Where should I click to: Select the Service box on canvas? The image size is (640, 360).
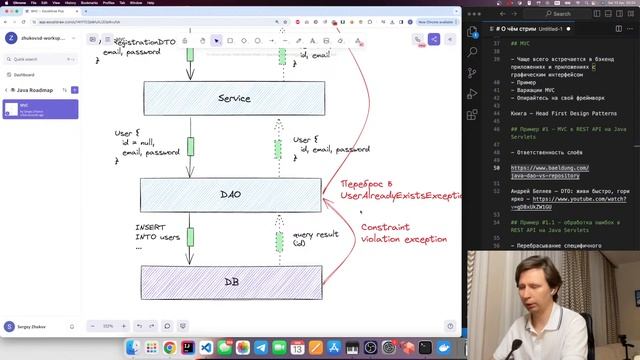pyautogui.click(x=234, y=98)
